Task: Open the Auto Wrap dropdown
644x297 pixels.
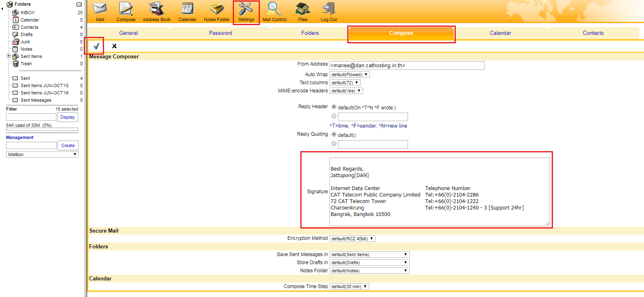Action: (x=349, y=75)
